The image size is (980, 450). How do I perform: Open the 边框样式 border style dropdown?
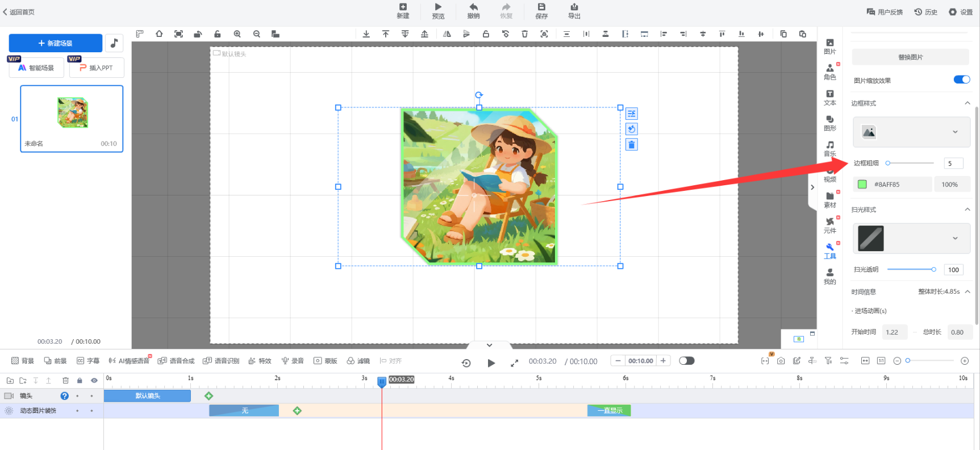[x=911, y=132]
